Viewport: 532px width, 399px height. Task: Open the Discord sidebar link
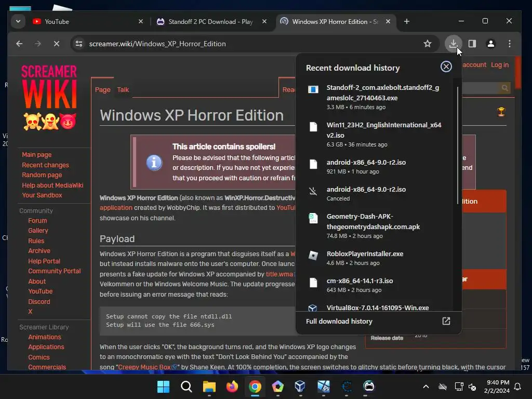pos(39,302)
